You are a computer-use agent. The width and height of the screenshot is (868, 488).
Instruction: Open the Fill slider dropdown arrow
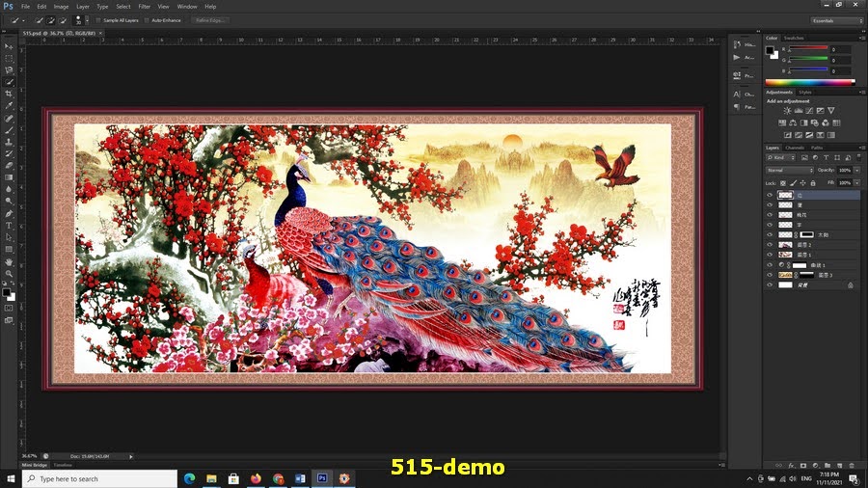coord(857,182)
